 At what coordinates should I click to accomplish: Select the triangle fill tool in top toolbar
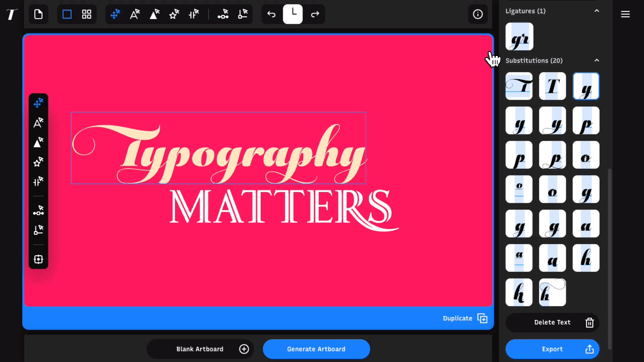tap(154, 14)
